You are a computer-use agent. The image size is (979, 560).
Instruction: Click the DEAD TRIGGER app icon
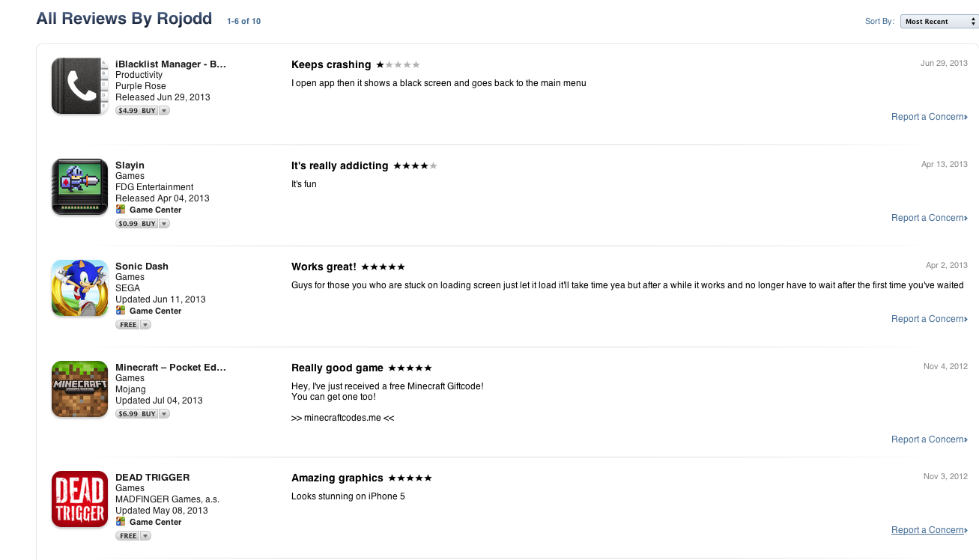tap(80, 499)
